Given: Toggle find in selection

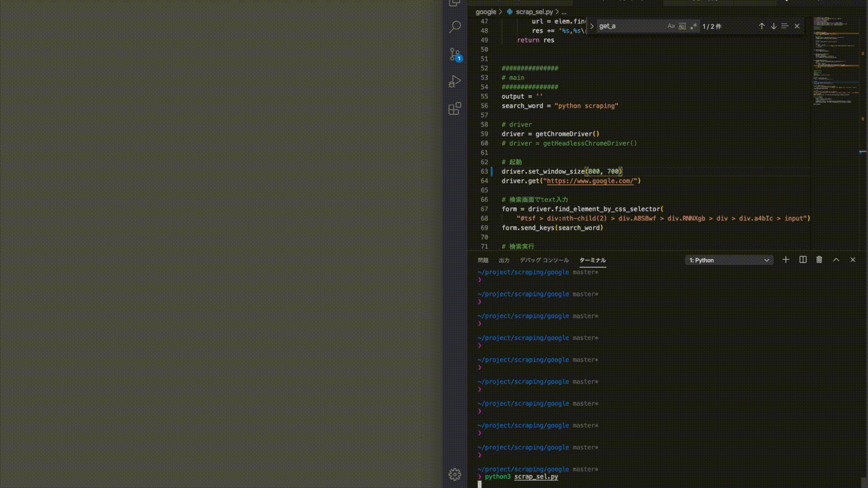Looking at the screenshot, I should (x=785, y=26).
